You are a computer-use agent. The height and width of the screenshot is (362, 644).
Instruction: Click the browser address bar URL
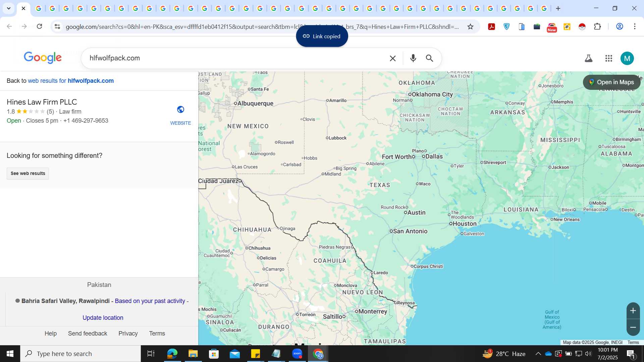[262, 26]
